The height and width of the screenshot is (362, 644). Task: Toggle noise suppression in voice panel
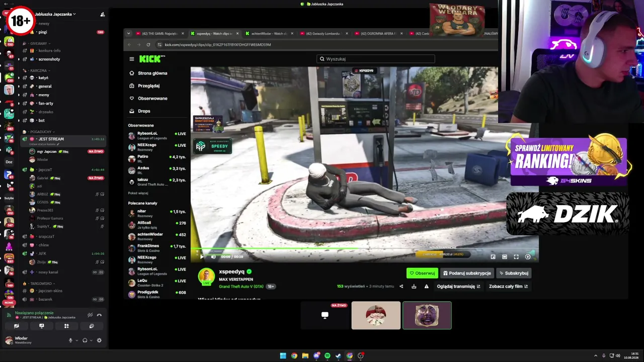click(90, 315)
